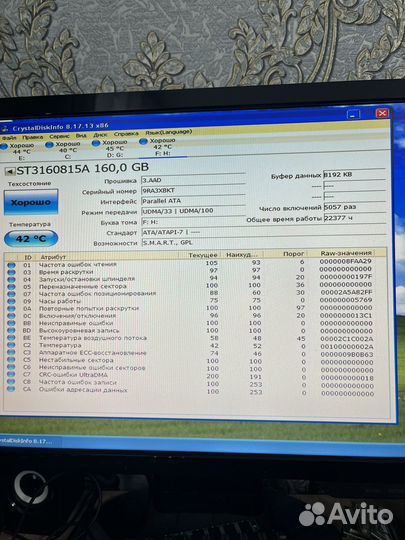405x540 pixels.
Task: Click the ID column header
Action: click(x=28, y=257)
